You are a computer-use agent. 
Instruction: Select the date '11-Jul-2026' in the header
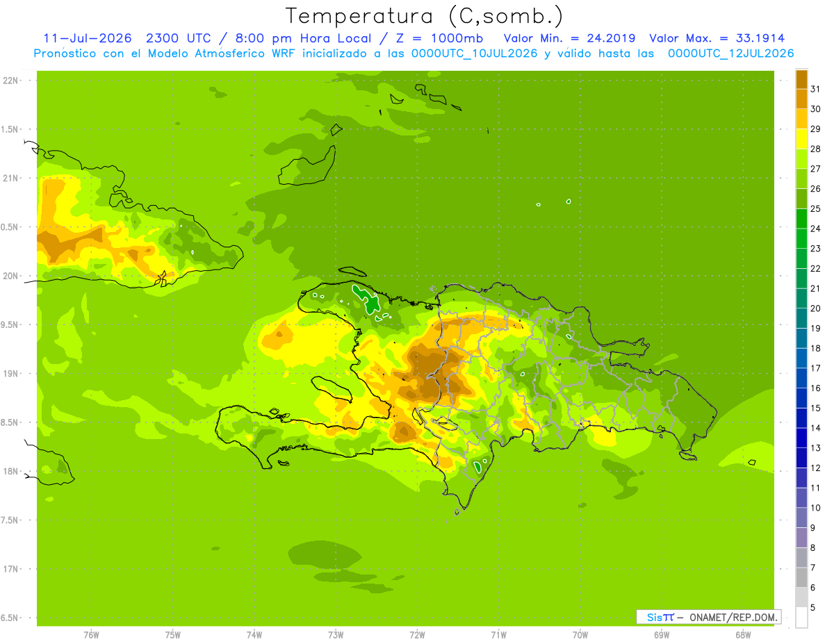[x=87, y=38]
